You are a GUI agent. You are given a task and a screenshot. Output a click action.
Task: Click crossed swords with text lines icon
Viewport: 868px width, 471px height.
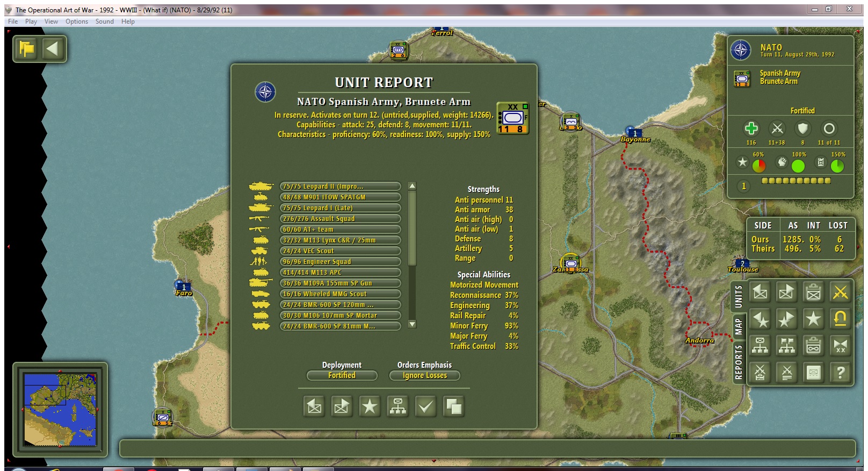(786, 372)
